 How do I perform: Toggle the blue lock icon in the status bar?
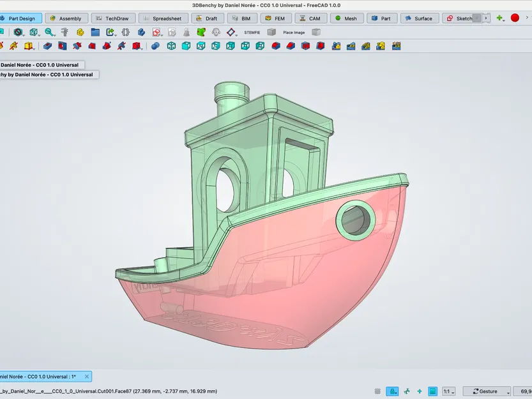click(x=393, y=391)
